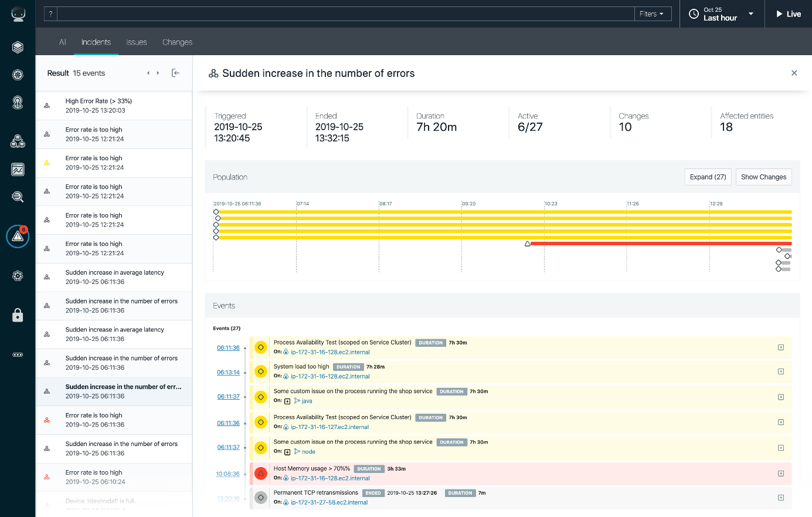Image resolution: width=812 pixels, height=517 pixels.
Task: Open the Analyze magnifier icon in sidebar
Action: pyautogui.click(x=18, y=197)
